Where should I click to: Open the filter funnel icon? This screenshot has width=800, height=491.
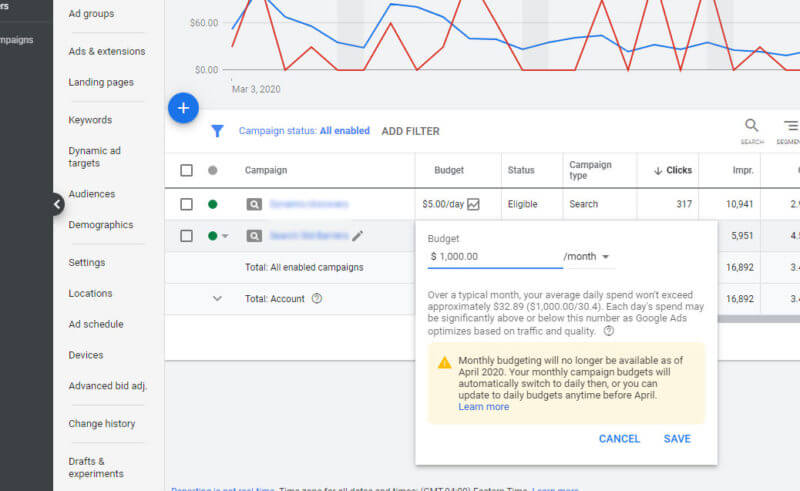217,131
